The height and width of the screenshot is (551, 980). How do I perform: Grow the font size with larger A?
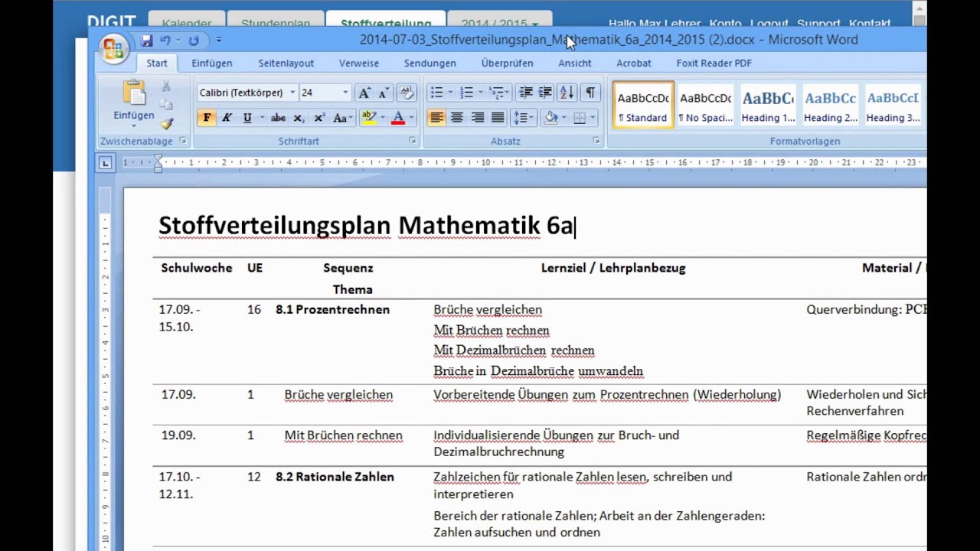(x=364, y=93)
